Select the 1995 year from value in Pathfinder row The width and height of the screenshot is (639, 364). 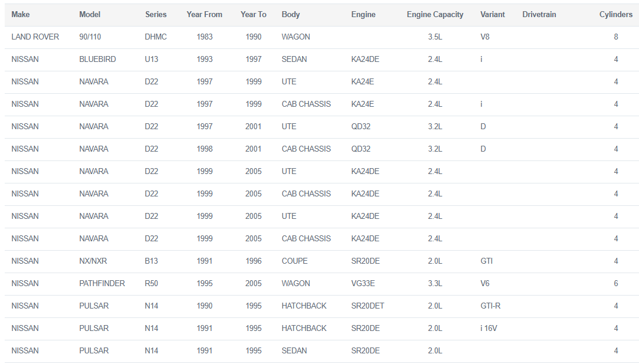205,283
